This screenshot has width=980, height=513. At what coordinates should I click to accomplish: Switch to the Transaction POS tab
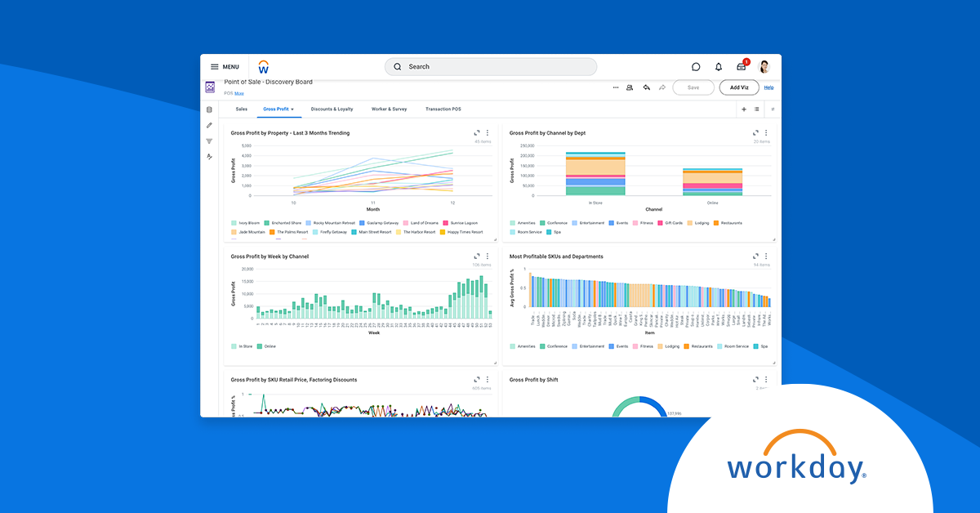pyautogui.click(x=443, y=108)
